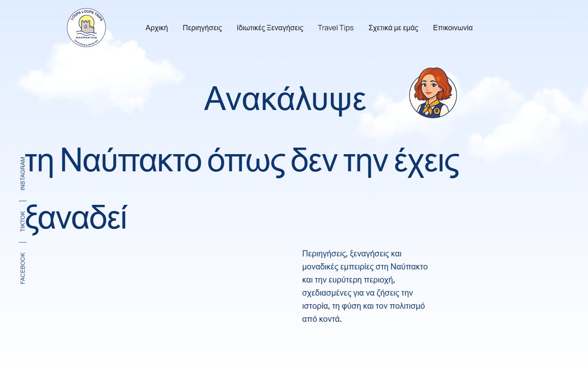Navigate to Επικοινωνία
This screenshot has width=588, height=368.
[x=453, y=28]
